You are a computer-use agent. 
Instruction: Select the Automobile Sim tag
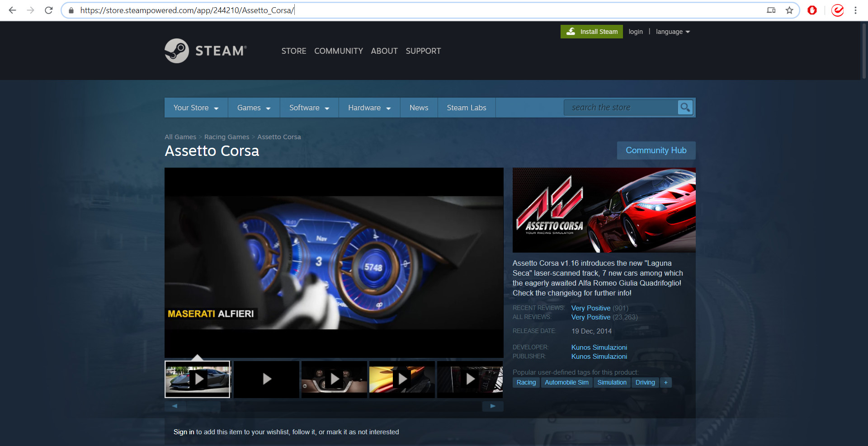pos(566,382)
